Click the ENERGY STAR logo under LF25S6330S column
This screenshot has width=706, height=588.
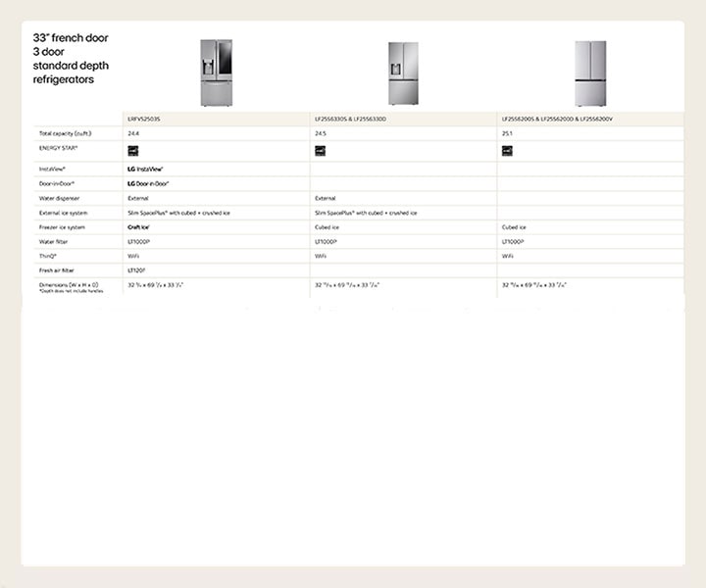(x=320, y=151)
